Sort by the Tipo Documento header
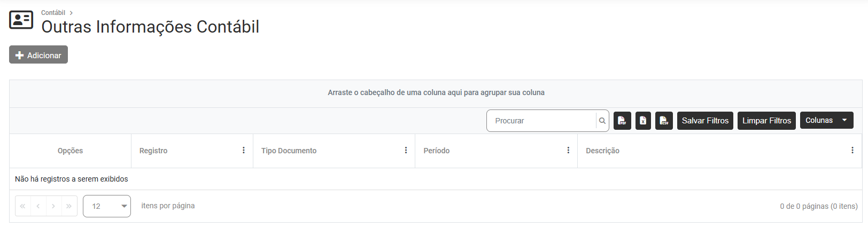The height and width of the screenshot is (235, 868). 289,151
